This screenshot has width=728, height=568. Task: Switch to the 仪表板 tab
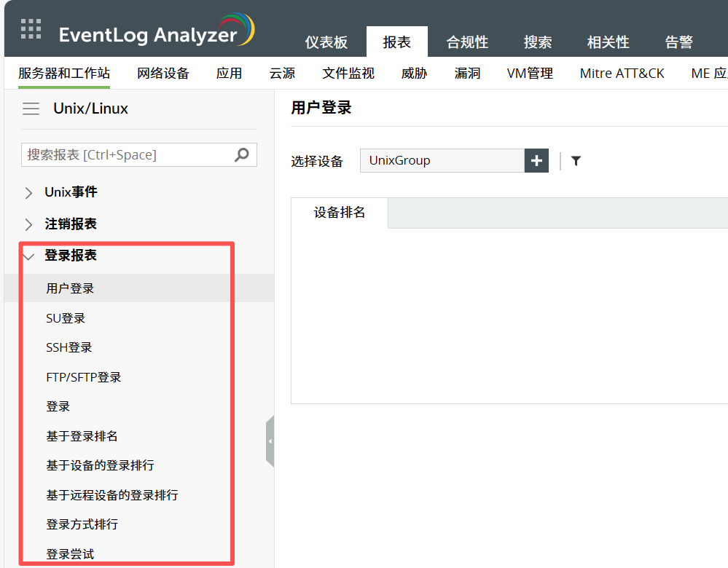pos(326,42)
